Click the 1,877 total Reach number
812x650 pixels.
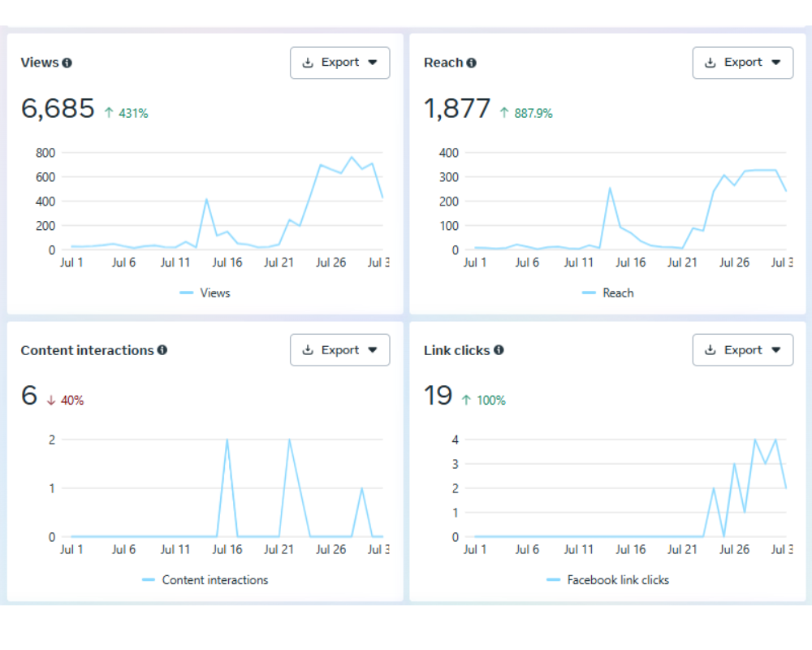[x=457, y=109]
